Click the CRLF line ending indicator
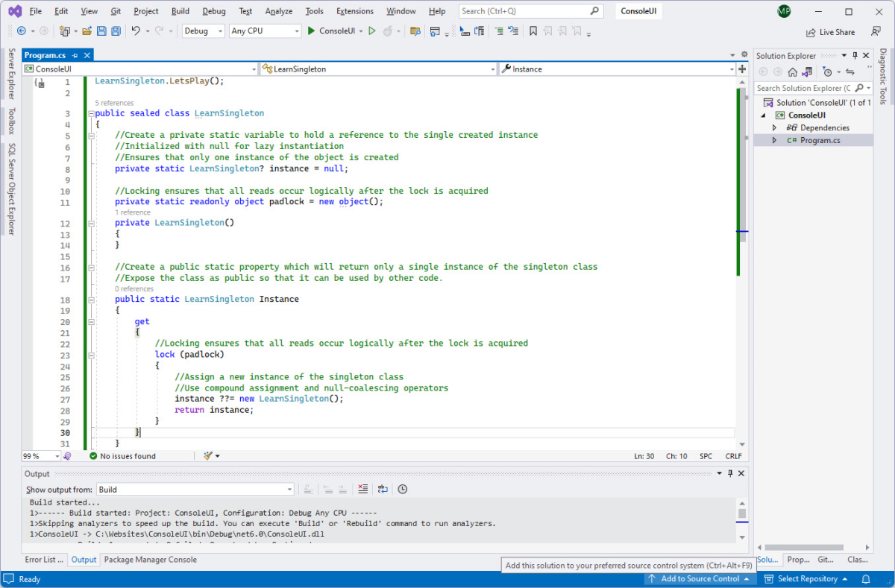 [x=733, y=456]
